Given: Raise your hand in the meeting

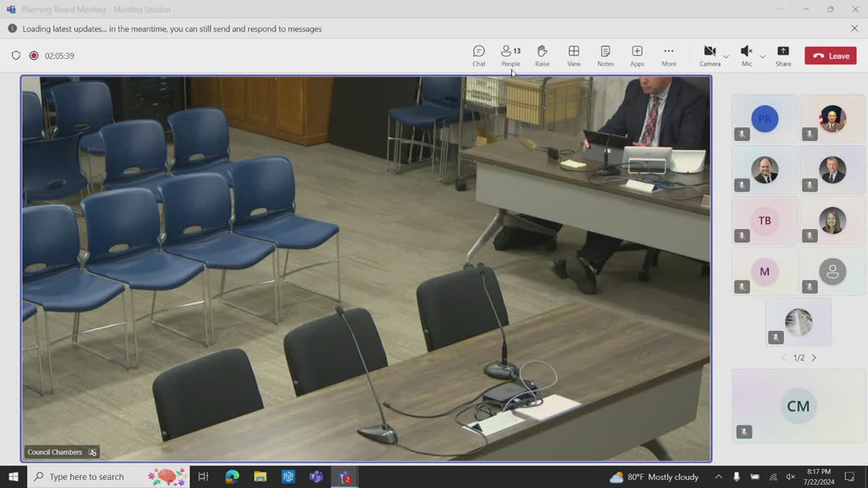Looking at the screenshot, I should coord(542,56).
